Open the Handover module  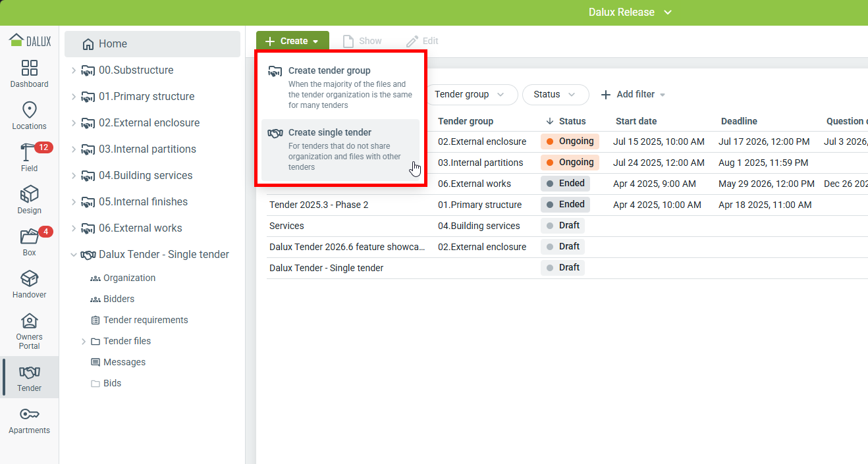[29, 284]
